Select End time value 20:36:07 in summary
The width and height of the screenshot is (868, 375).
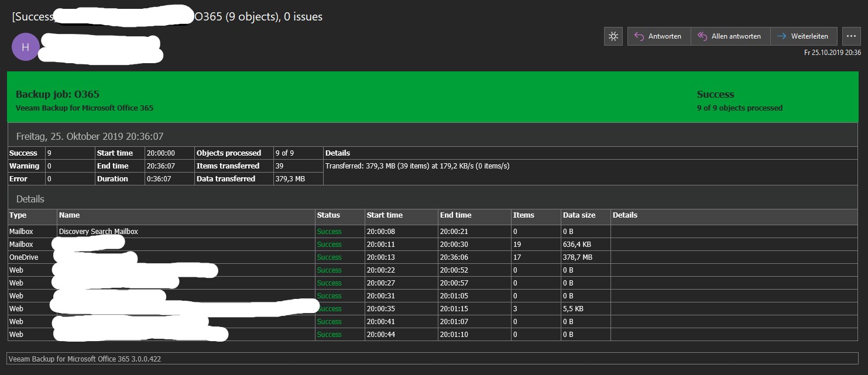[161, 166]
